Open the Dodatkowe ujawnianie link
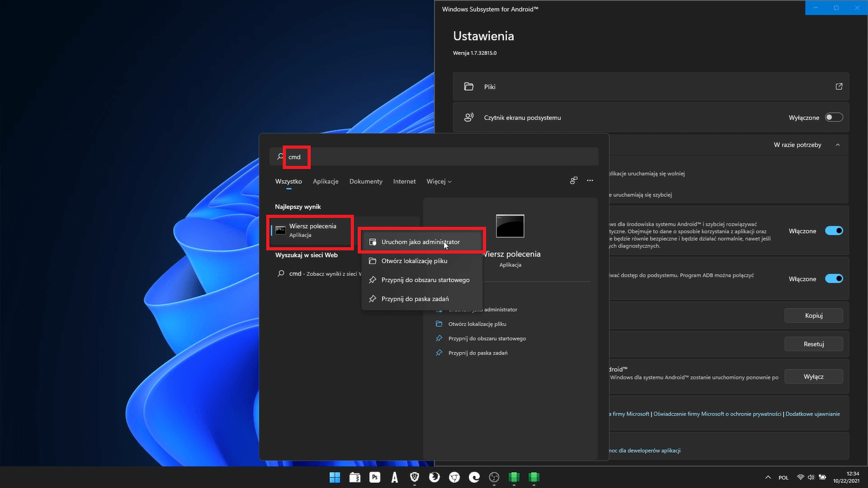The width and height of the screenshot is (868, 488). [813, 414]
